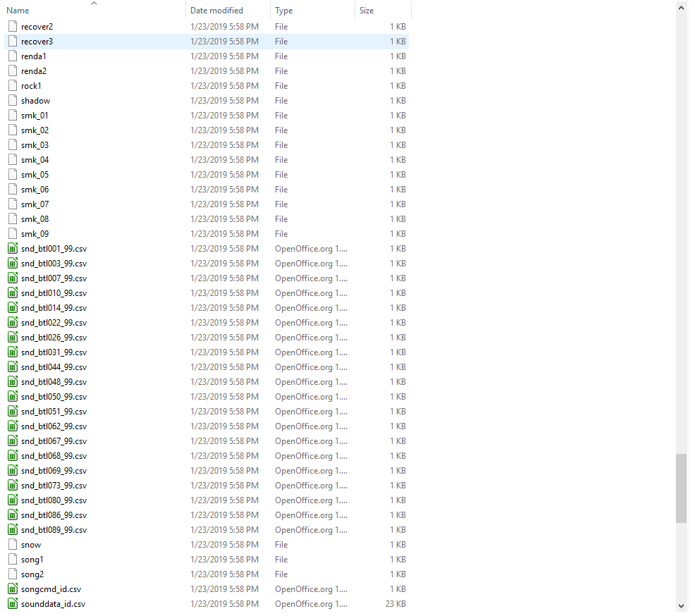The width and height of the screenshot is (695, 616).
Task: Sort files by the Name column header
Action: pyautogui.click(x=18, y=10)
